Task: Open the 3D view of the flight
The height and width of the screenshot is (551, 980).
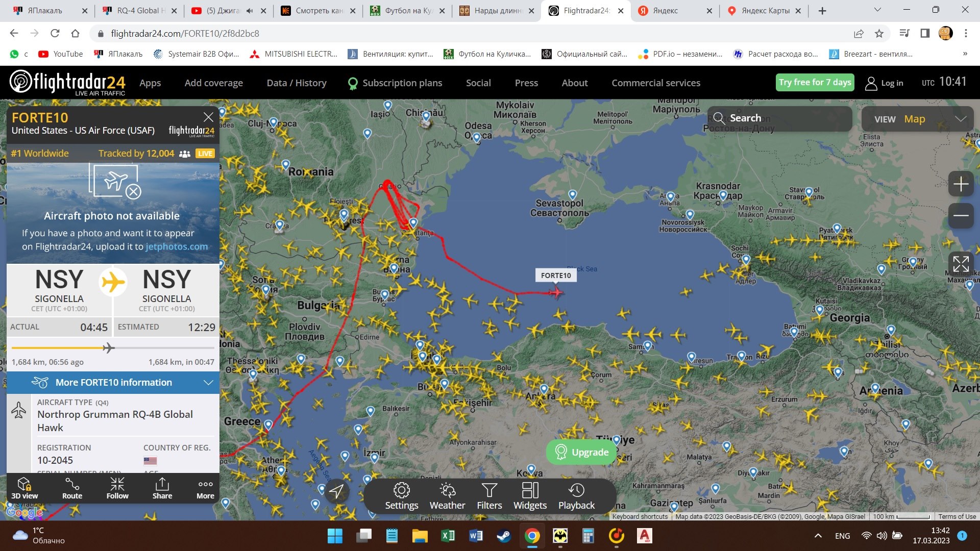Action: [24, 488]
